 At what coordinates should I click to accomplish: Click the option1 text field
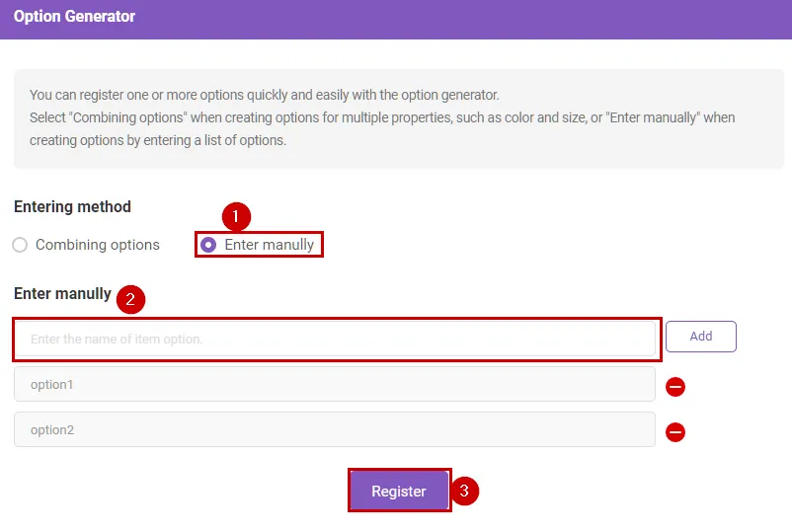(335, 385)
